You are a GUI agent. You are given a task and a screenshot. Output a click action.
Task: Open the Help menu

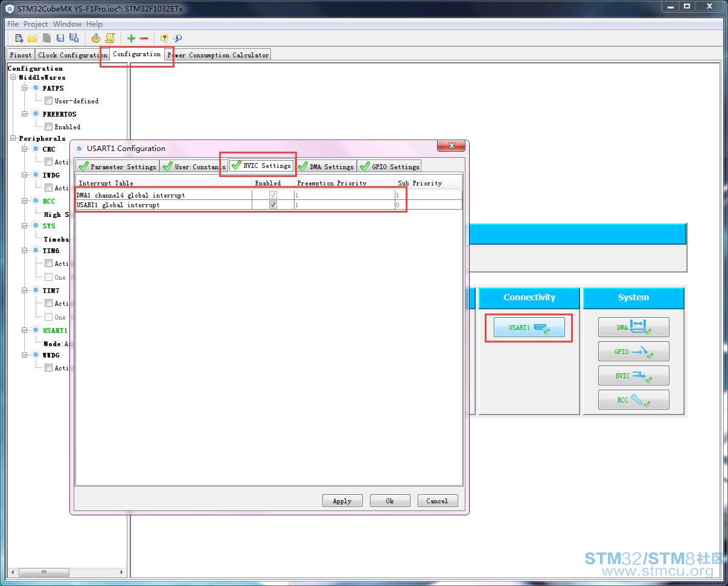click(94, 24)
